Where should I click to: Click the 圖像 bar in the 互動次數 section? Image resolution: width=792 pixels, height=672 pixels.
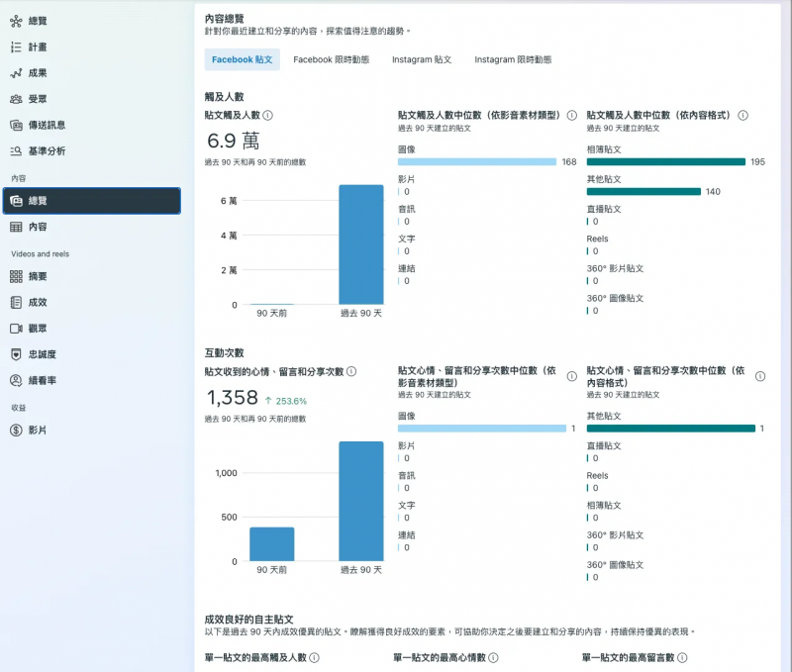coord(482,429)
